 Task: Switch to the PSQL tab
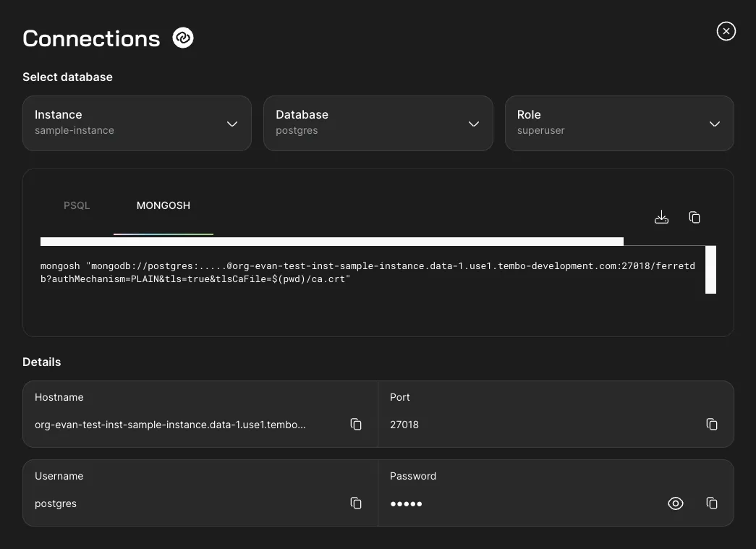(x=77, y=205)
